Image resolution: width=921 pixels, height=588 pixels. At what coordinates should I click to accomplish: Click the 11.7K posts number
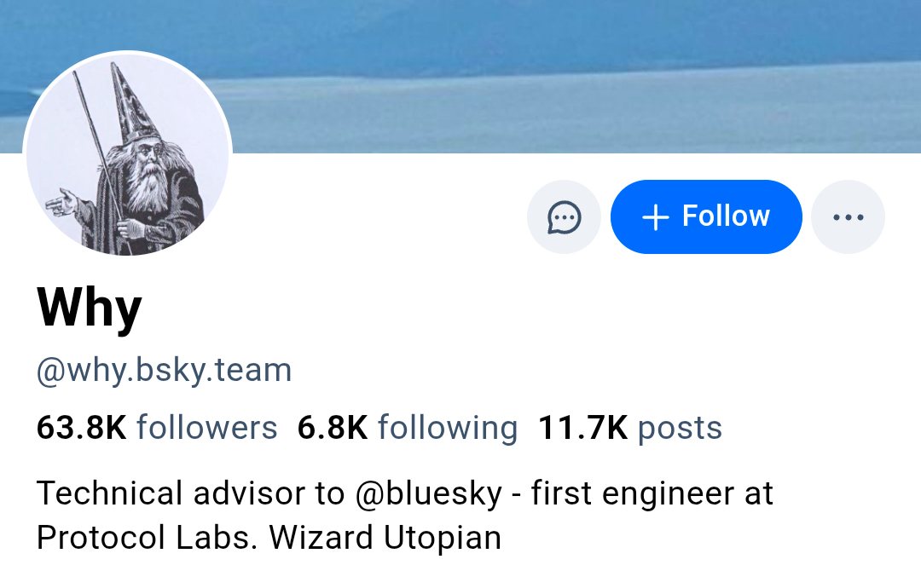[x=582, y=428]
